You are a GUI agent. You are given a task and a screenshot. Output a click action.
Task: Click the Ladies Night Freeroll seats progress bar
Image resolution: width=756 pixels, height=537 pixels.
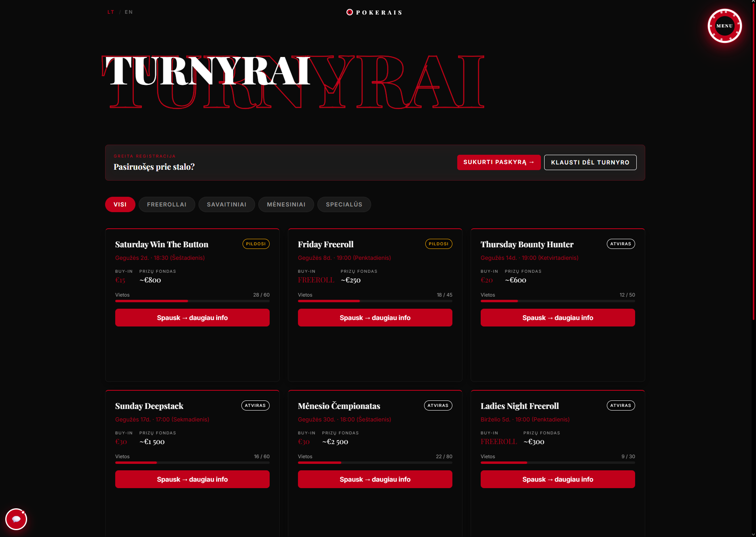558,463
